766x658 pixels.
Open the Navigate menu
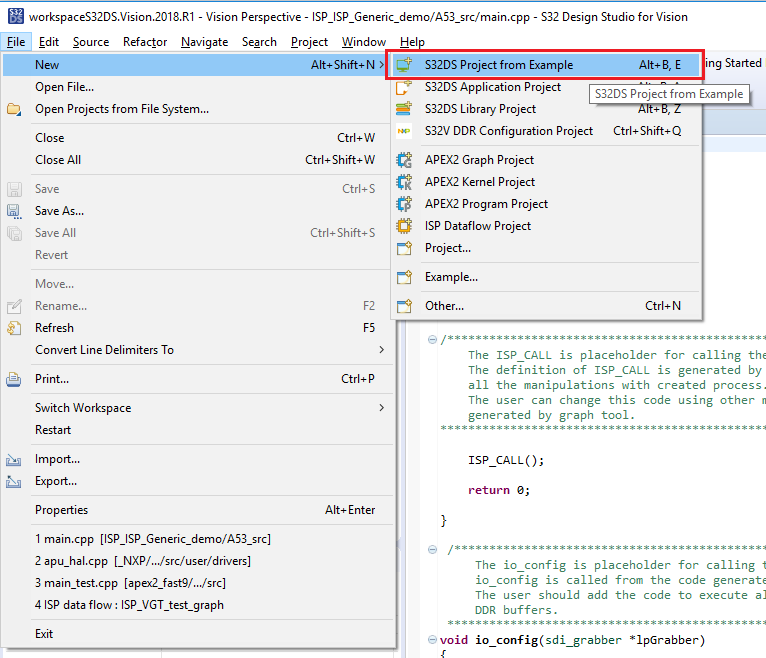pos(204,42)
